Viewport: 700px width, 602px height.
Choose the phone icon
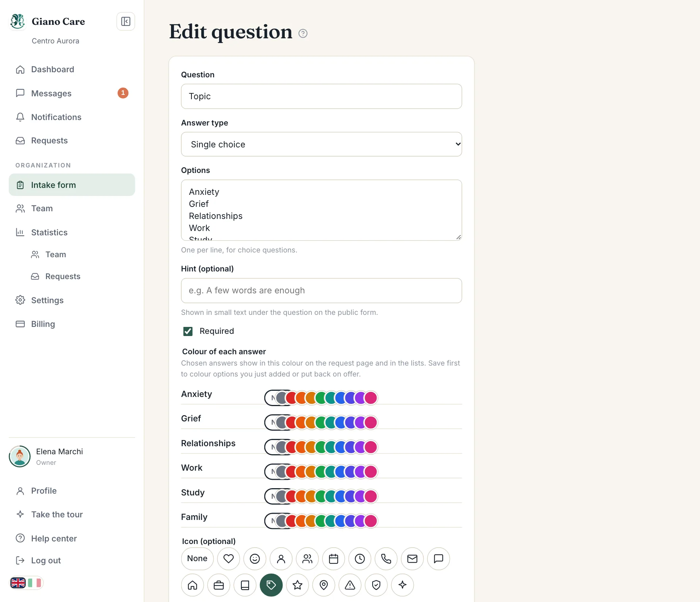tap(386, 559)
